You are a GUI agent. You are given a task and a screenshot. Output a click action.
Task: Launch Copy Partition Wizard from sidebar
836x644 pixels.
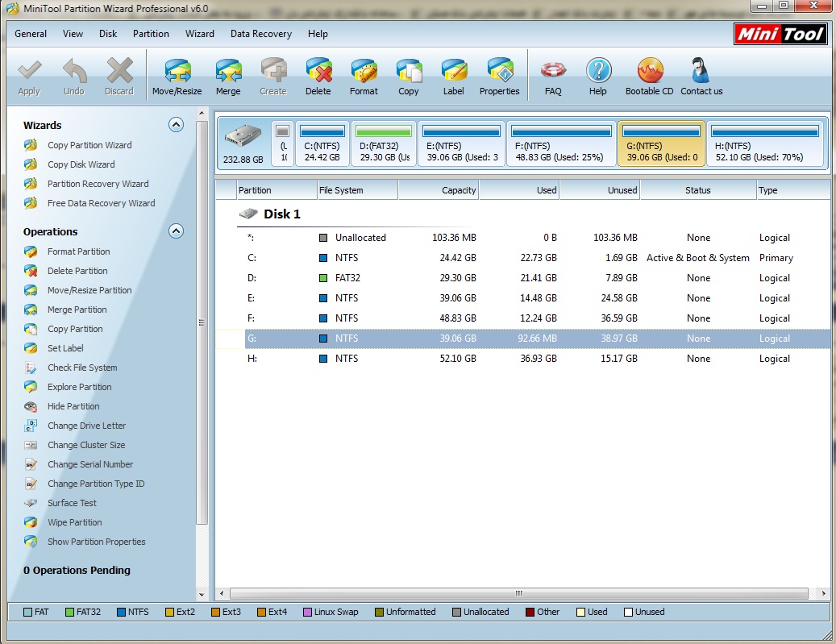pos(89,145)
